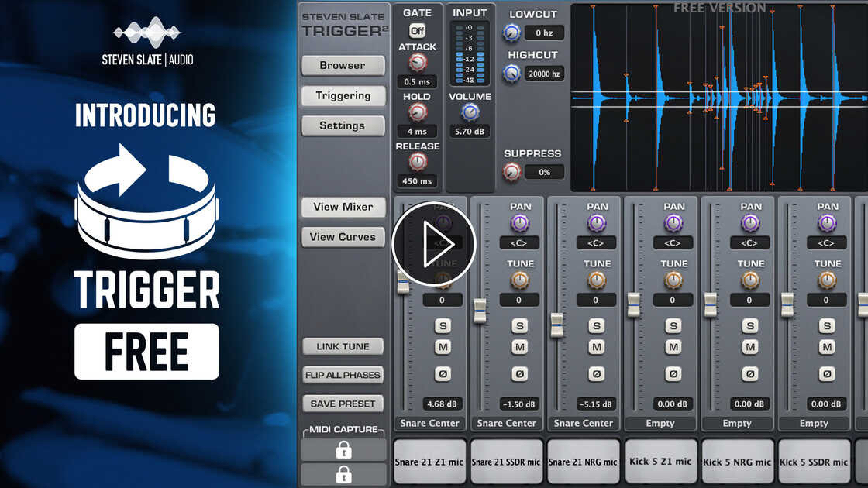Click the VOLUME knob
This screenshot has width=868, height=488.
point(469,113)
